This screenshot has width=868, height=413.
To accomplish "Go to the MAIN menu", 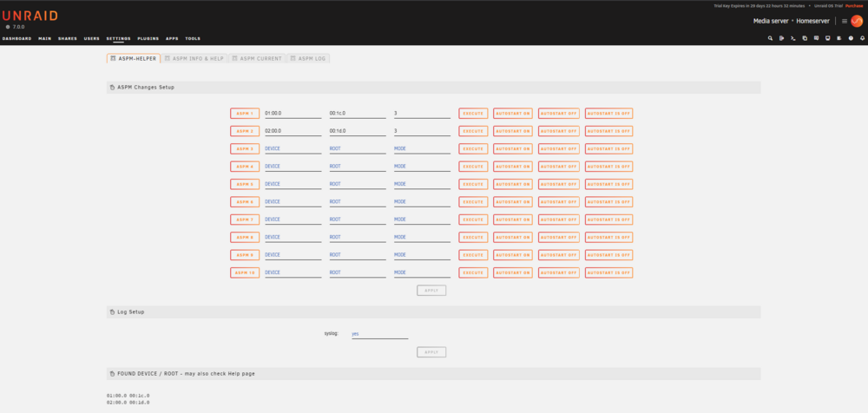I will click(x=45, y=39).
